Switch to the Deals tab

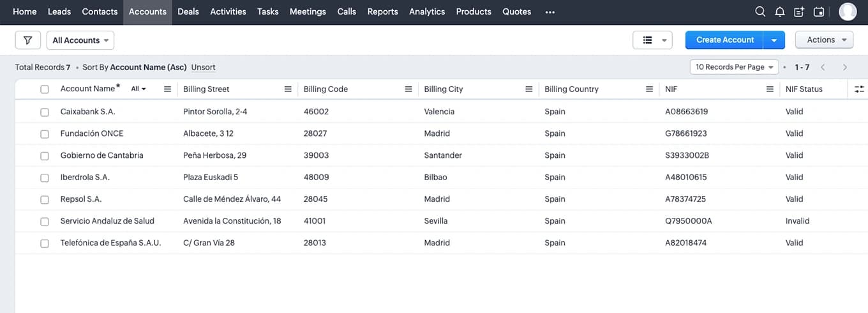tap(188, 11)
